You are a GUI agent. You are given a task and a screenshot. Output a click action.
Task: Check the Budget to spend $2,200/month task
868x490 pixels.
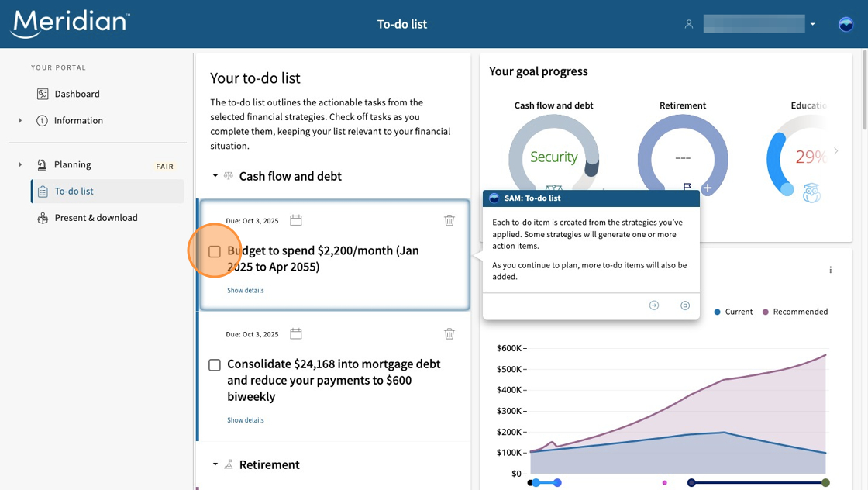tap(215, 251)
